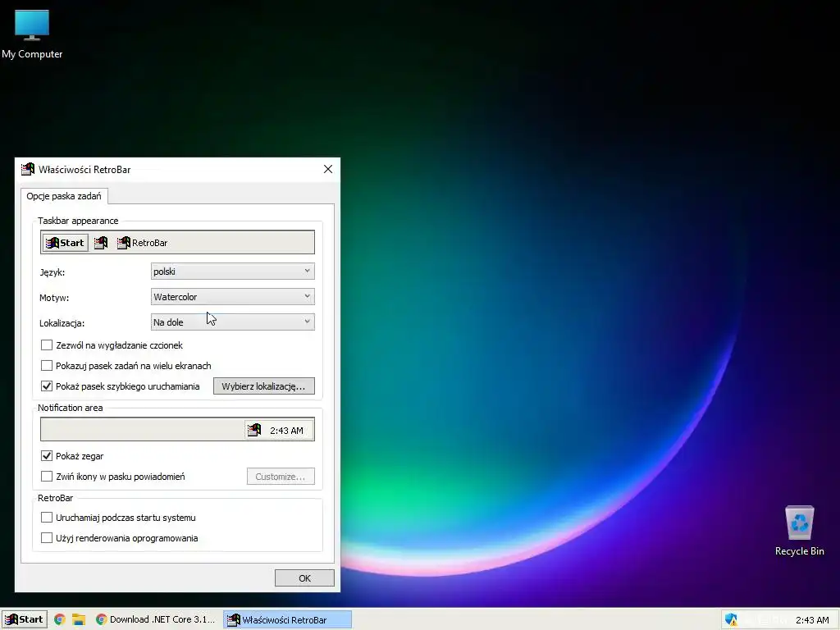Viewport: 840px width, 630px height.
Task: Select the Właściwości RetroBar taskbar button
Action: tap(288, 619)
